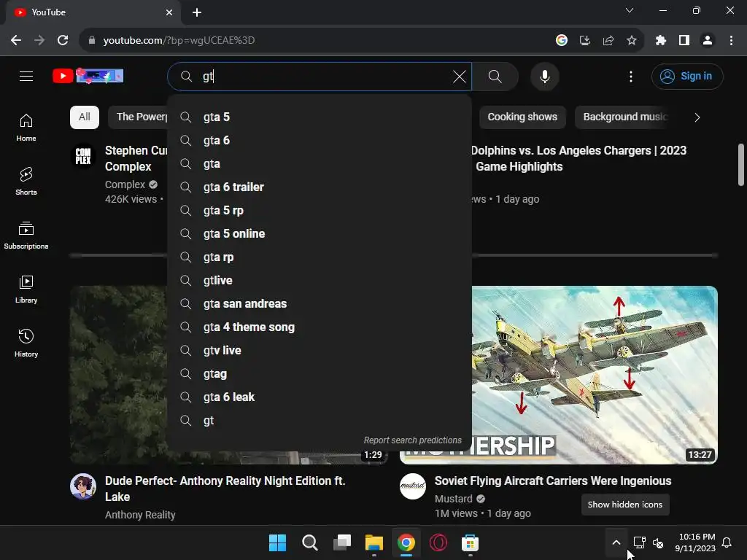This screenshot has height=560, width=747.
Task: Choose the 'gta' suggestion
Action: coord(320,164)
